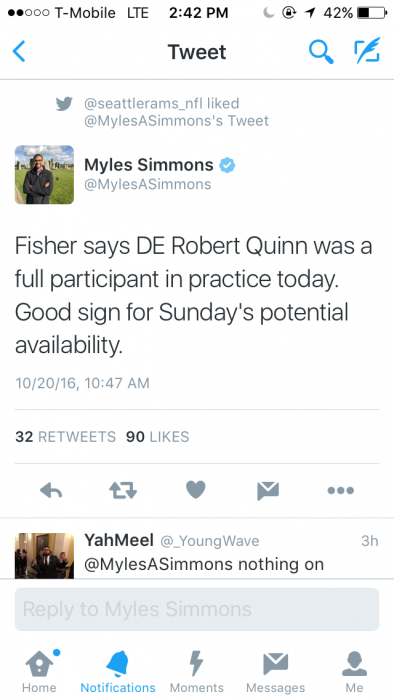
Task: View the 90 Likes list
Action: click(158, 437)
